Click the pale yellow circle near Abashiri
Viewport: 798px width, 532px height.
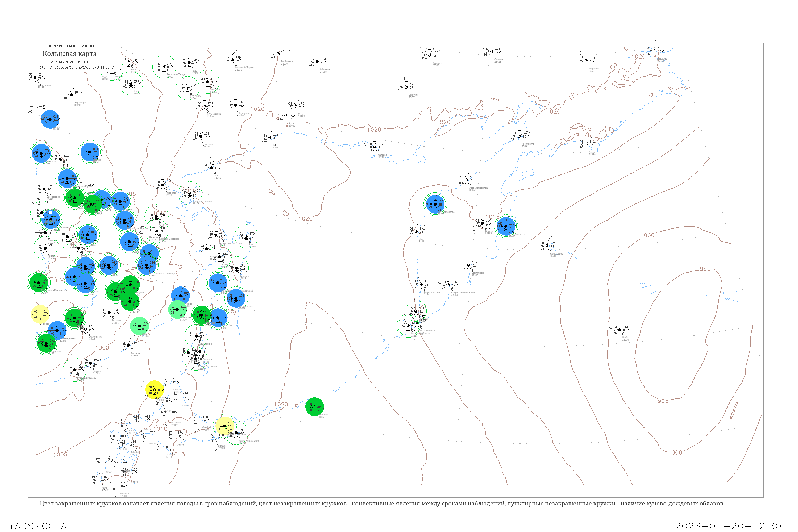[224, 426]
